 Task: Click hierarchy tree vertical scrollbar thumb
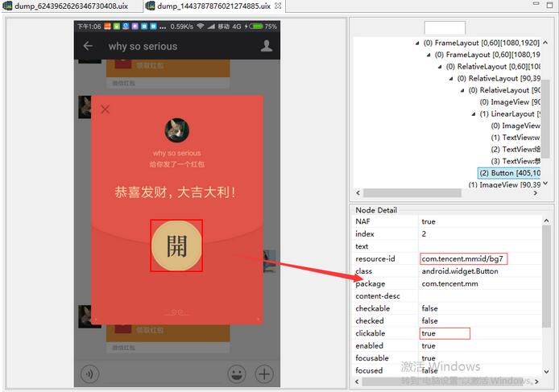[545, 119]
